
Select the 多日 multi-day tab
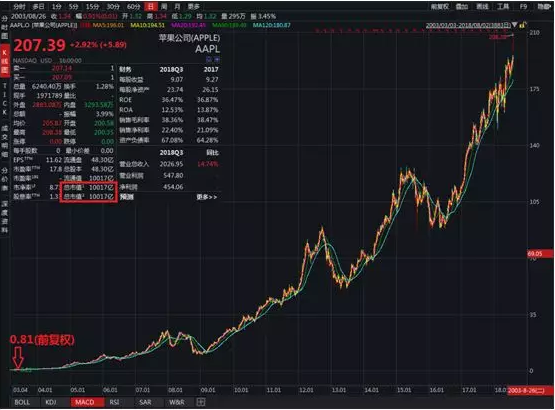pyautogui.click(x=38, y=6)
